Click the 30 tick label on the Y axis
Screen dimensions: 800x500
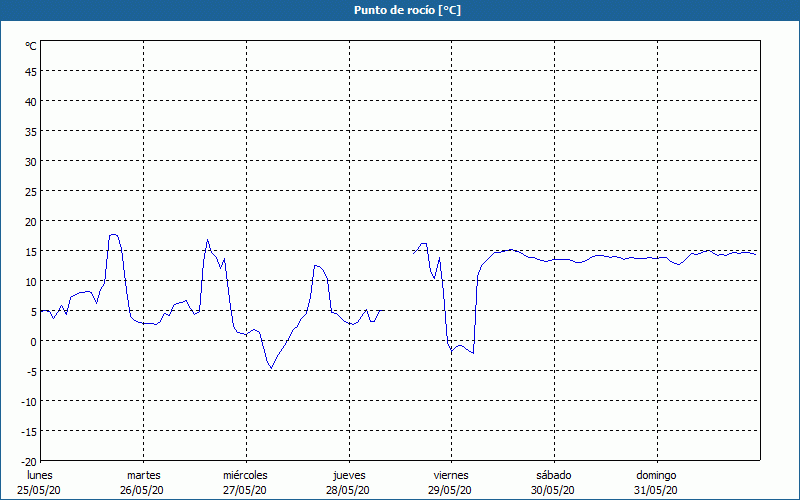tap(31, 161)
